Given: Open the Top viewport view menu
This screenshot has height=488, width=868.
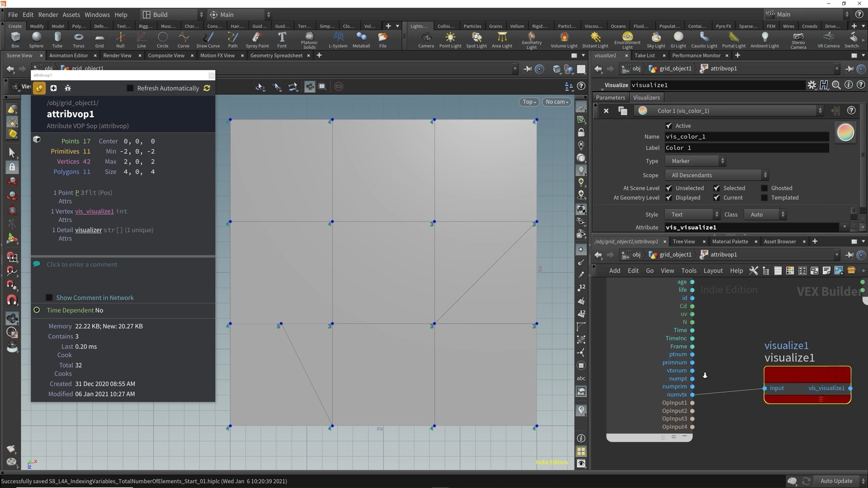Looking at the screenshot, I should [x=528, y=102].
